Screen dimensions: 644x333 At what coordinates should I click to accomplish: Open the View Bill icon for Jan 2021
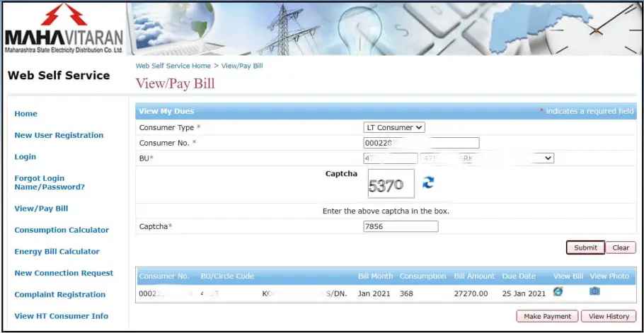tap(558, 291)
